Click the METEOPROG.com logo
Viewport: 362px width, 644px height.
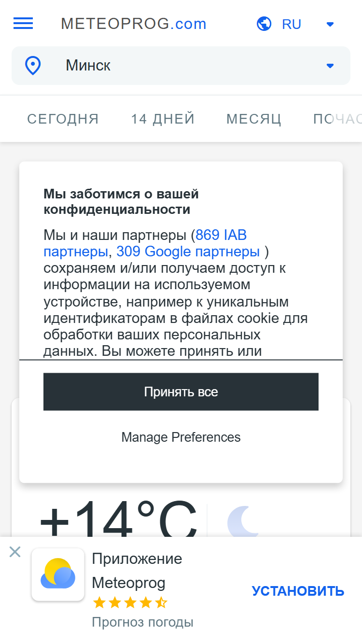pyautogui.click(x=134, y=24)
